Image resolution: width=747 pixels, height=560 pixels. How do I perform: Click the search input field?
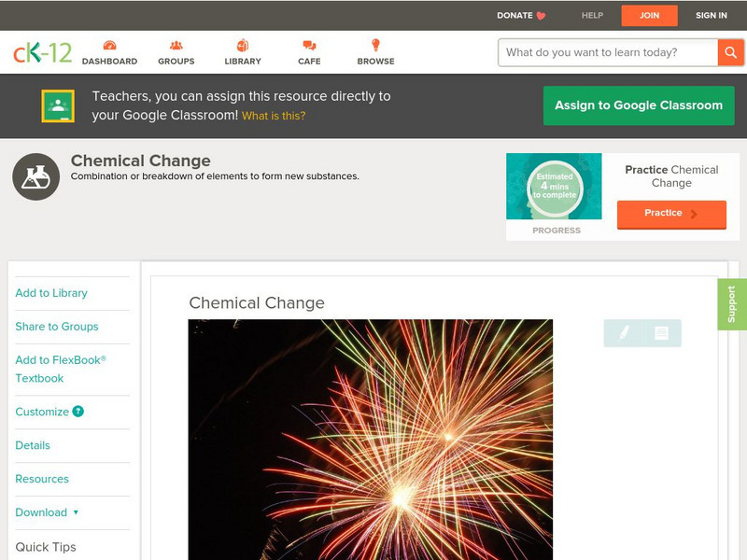pos(608,52)
